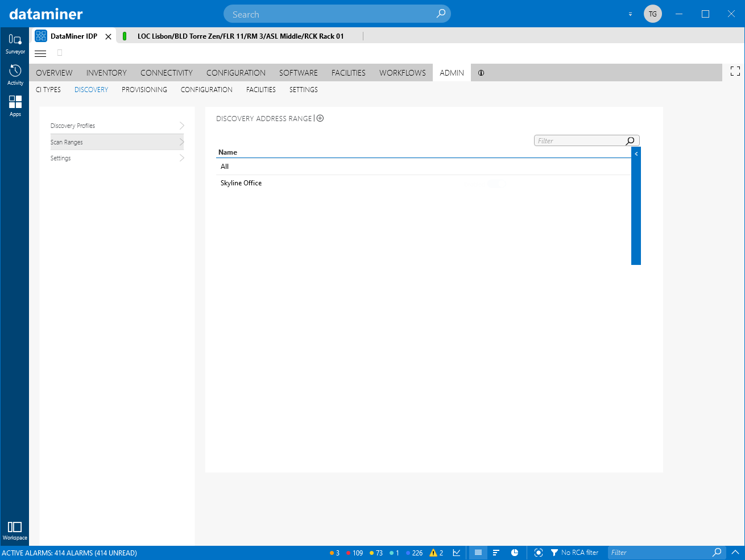
Task: Click the DataMiner IDP app icon
Action: [41, 36]
